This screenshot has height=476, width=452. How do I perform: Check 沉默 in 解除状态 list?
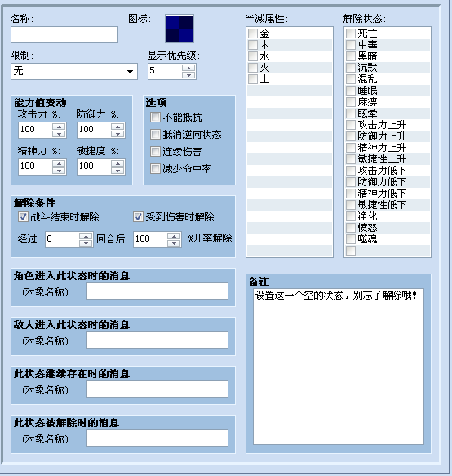(351, 68)
